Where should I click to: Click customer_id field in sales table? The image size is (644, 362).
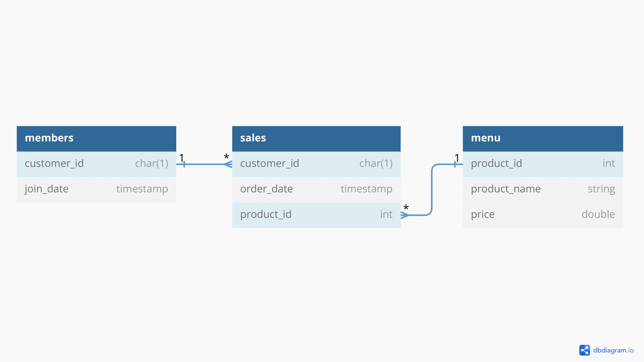(x=269, y=164)
